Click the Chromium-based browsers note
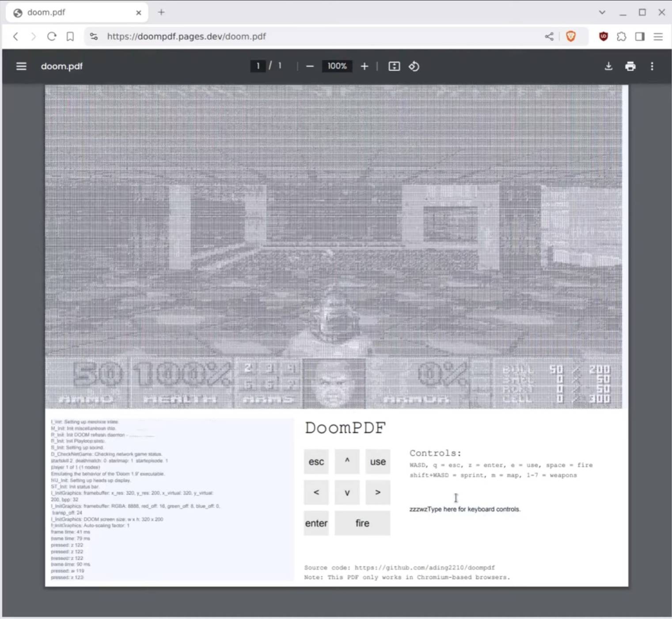The image size is (672, 619). click(407, 577)
